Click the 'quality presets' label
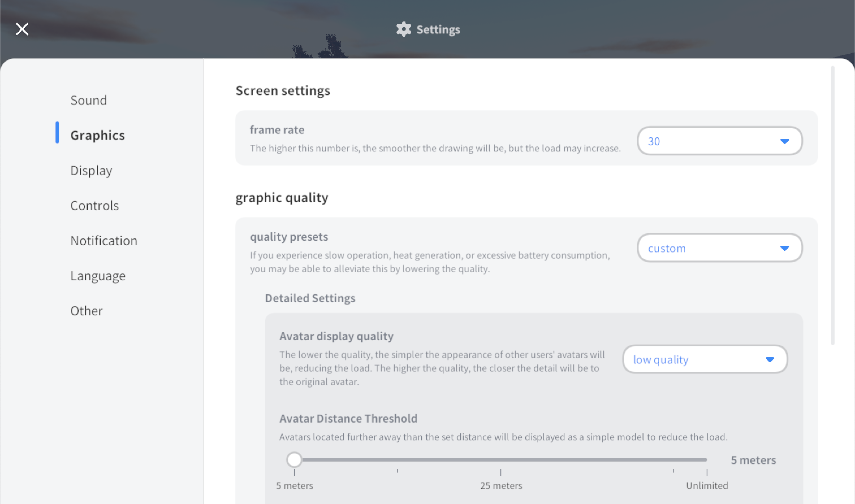 289,237
